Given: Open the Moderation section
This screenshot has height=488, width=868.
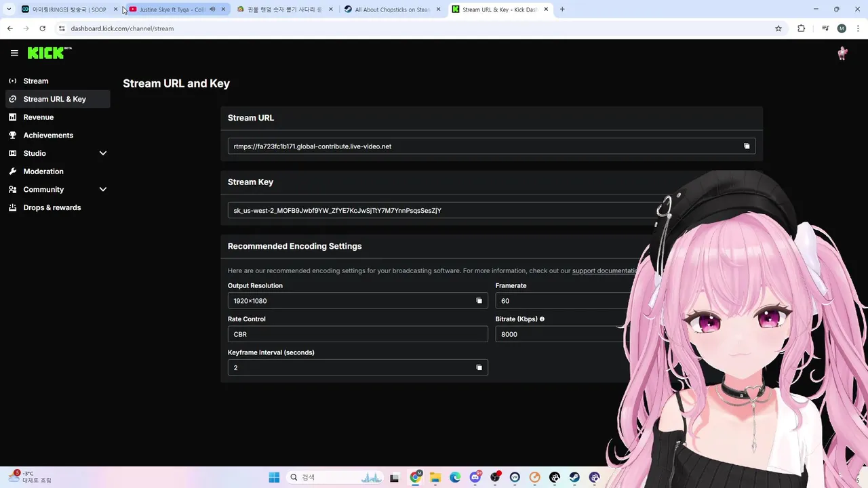Looking at the screenshot, I should 58,171.
